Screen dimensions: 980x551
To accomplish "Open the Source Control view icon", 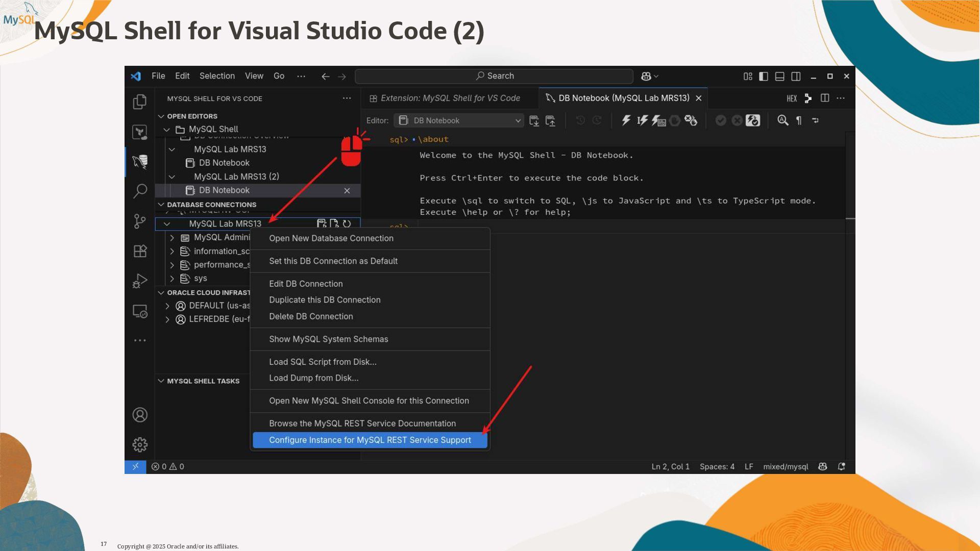I will (140, 221).
